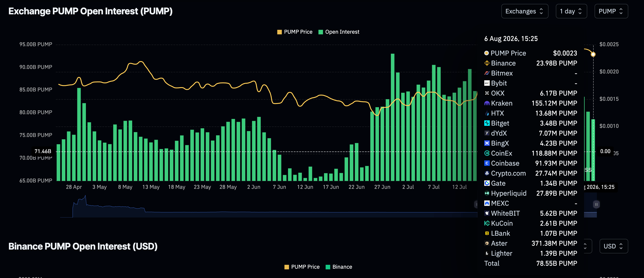Click the BingX logo icon
The width and height of the screenshot is (644, 278).
(x=487, y=143)
